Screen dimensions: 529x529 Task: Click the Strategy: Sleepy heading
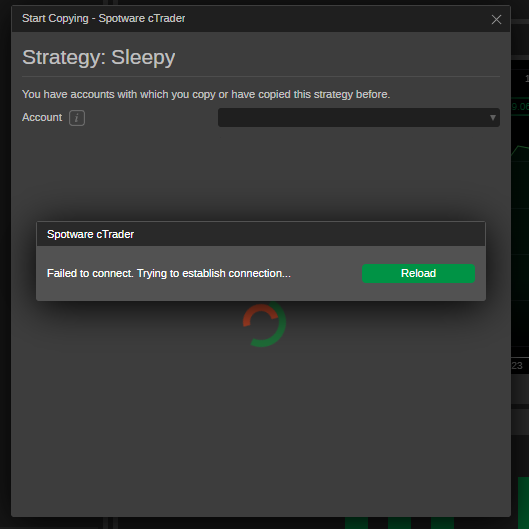point(99,57)
